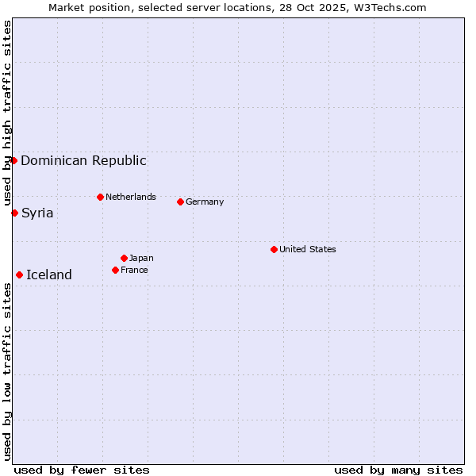Click the France red data marker
This screenshot has height=476, width=476.
[115, 270]
